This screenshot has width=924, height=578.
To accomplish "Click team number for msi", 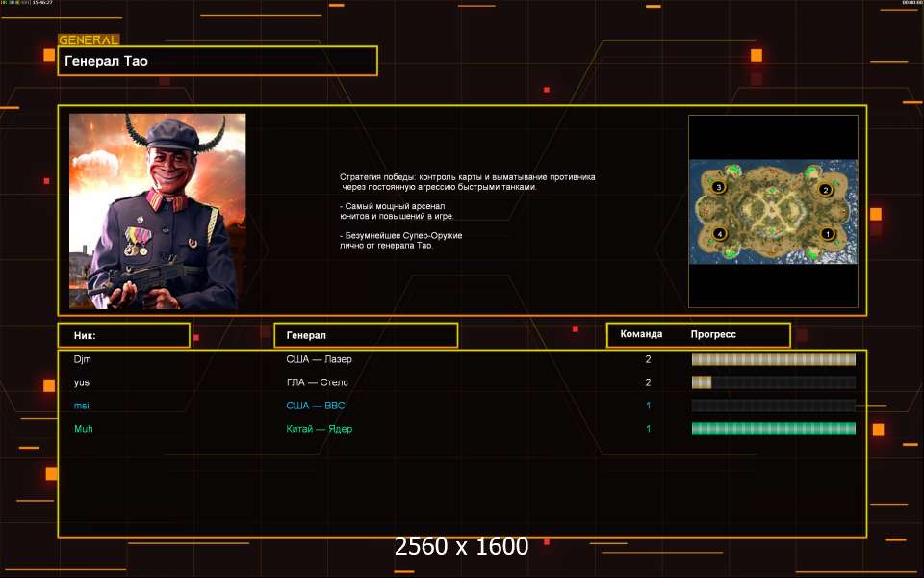I will (648, 406).
